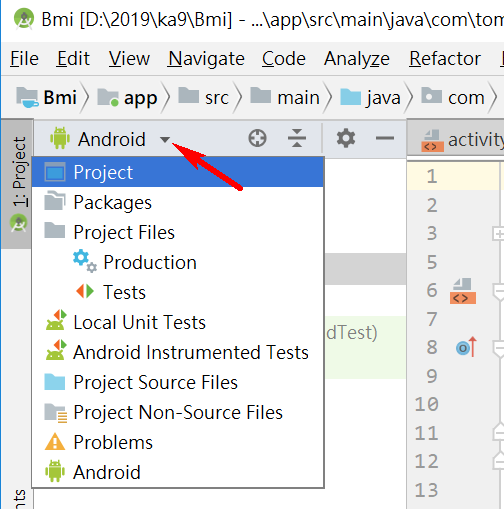This screenshot has height=509, width=504.
Task: Click the Android robot icon in panel header
Action: pos(60,138)
